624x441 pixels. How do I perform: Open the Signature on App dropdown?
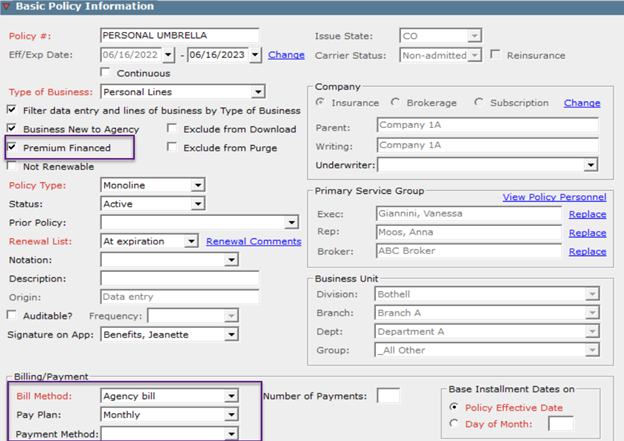pos(231,334)
